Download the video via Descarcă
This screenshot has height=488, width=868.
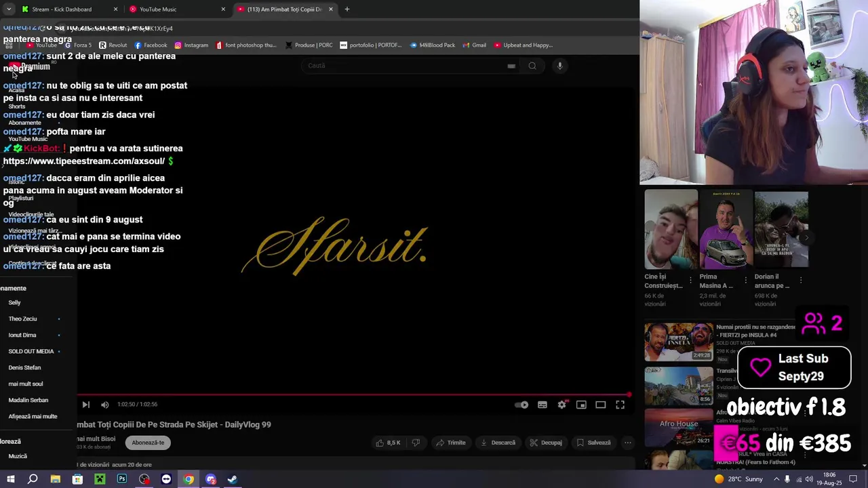[498, 443]
